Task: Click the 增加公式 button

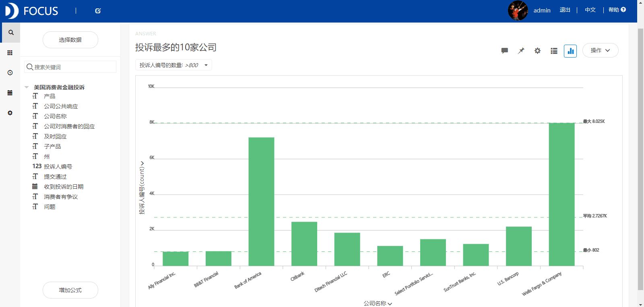Action: tap(70, 290)
